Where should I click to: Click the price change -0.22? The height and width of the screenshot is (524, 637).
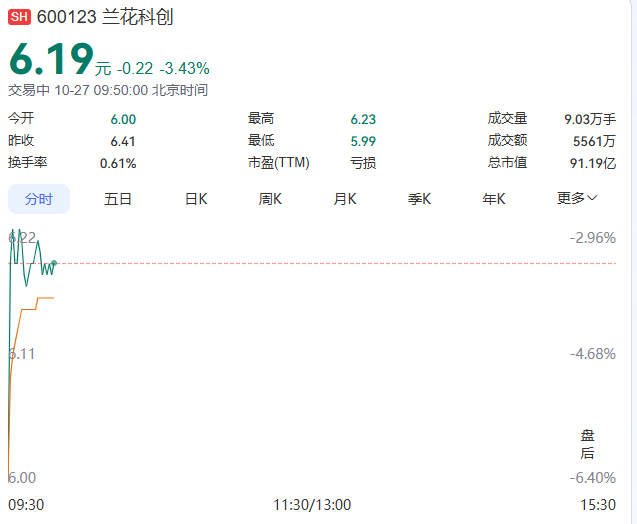tap(135, 68)
